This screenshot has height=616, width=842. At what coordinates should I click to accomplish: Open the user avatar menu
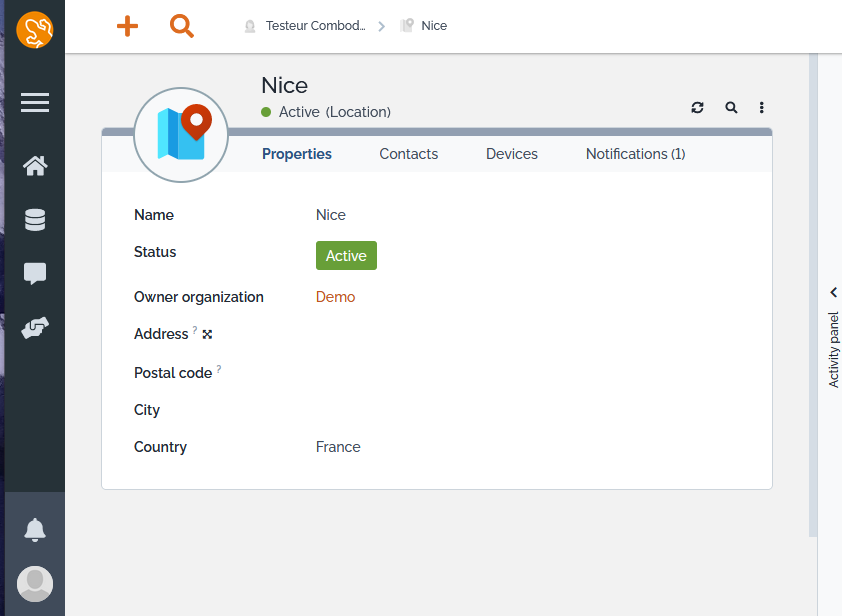(35, 583)
